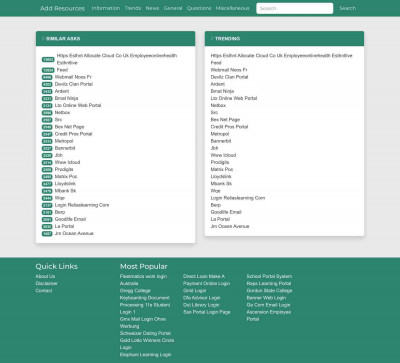Open Gmx Mail Login Ohne Werbung link
Image resolution: width=400 pixels, height=363 pixels.
(x=143, y=323)
